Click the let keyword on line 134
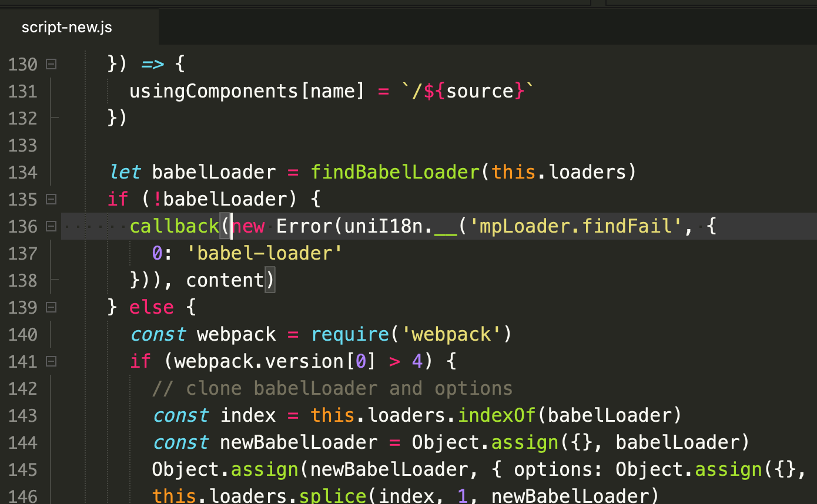Viewport: 817px width, 504px height. [125, 173]
